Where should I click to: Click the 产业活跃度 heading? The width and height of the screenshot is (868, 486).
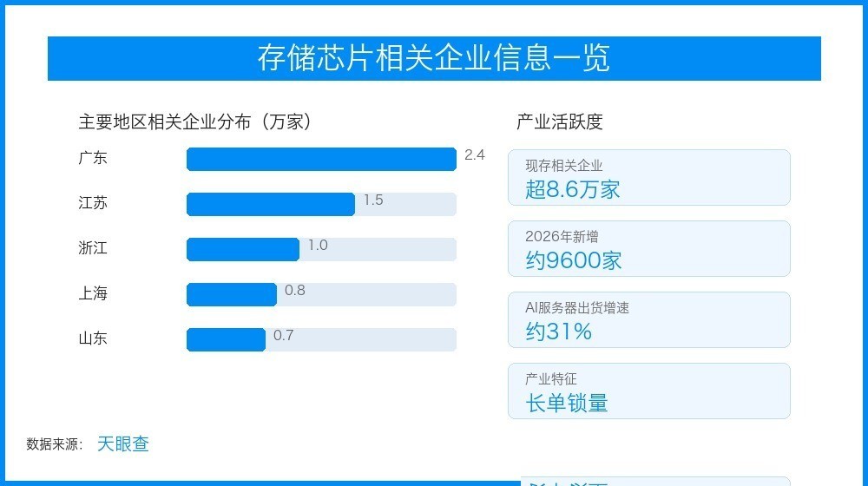(x=559, y=121)
